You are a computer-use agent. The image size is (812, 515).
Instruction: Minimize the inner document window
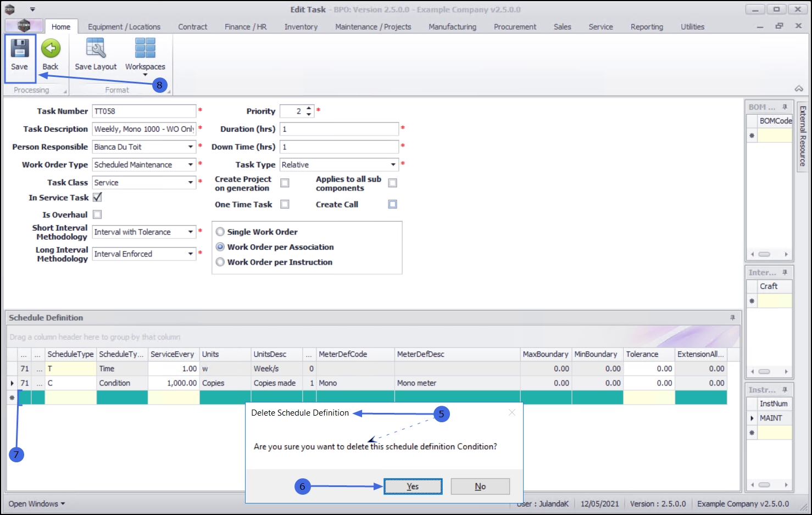[x=760, y=26]
